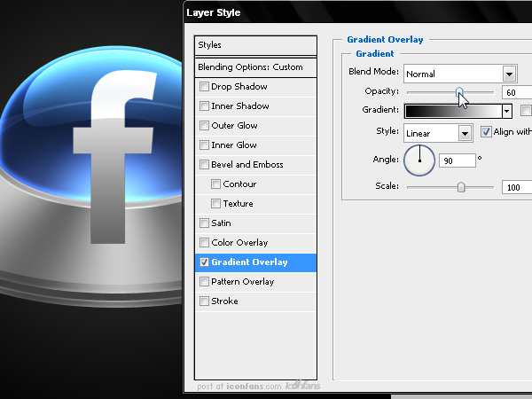Toggle the Align with Layer checkbox
Screen dimensions: 532x399
coord(486,131)
